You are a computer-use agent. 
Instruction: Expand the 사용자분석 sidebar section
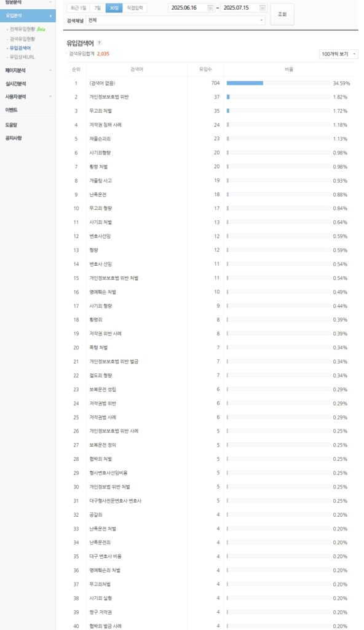pyautogui.click(x=28, y=97)
